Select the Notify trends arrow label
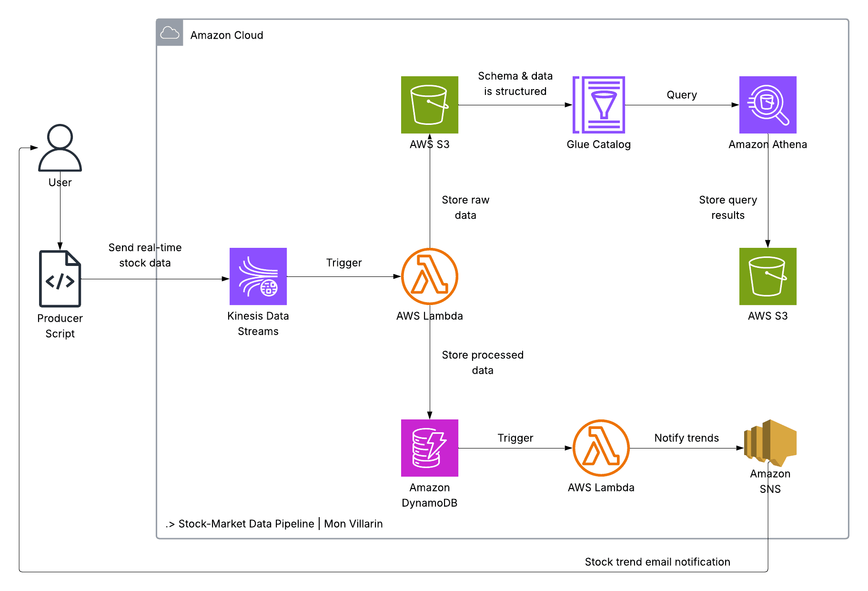 (x=686, y=438)
